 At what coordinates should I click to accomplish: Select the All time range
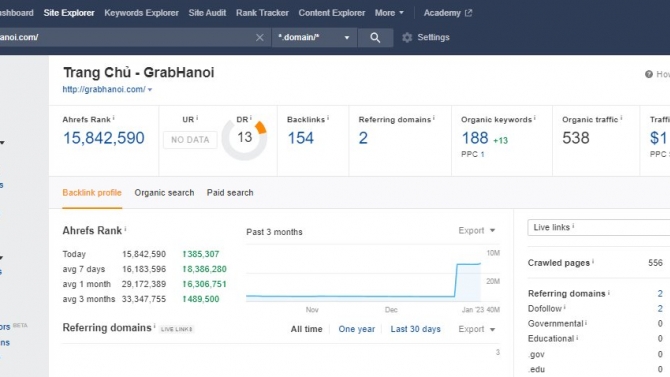[x=306, y=329]
